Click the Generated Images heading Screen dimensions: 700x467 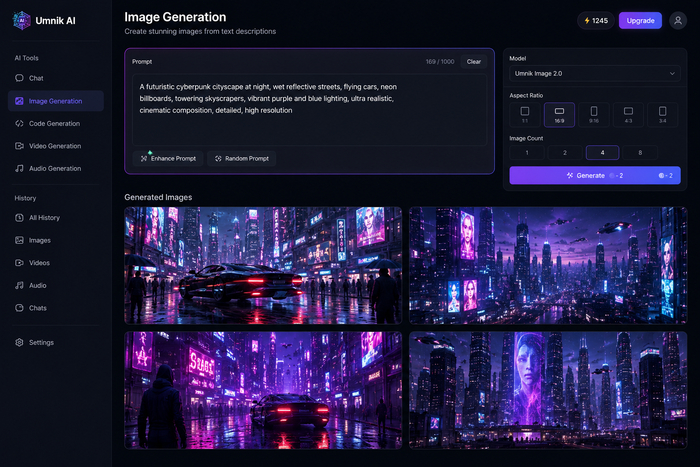158,197
